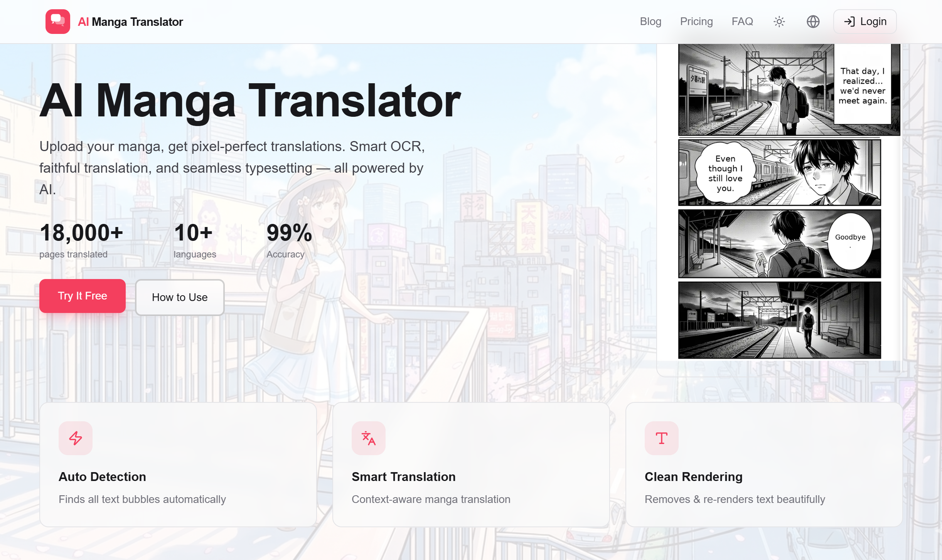Click the 18,000+ pages translated stat
The height and width of the screenshot is (560, 942).
[x=81, y=239]
